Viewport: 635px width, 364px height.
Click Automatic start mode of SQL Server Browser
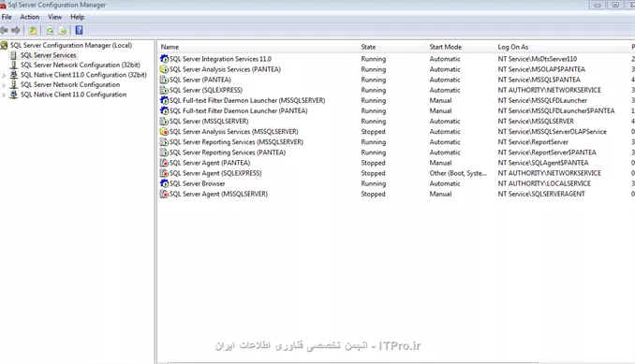coord(445,183)
